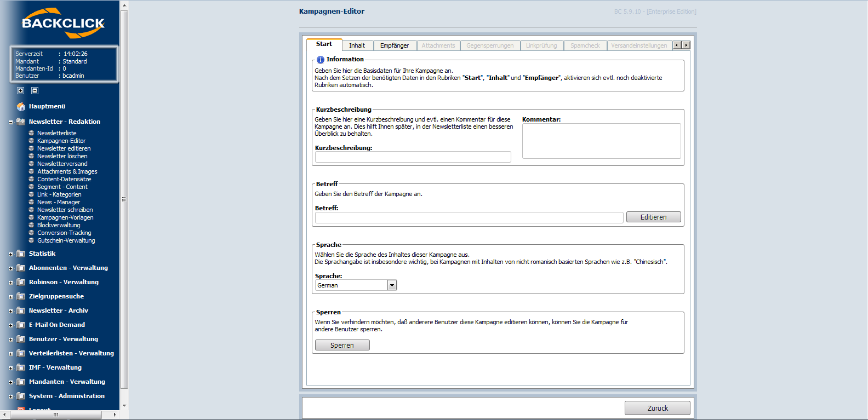
Task: Click the Sperren button
Action: (342, 346)
